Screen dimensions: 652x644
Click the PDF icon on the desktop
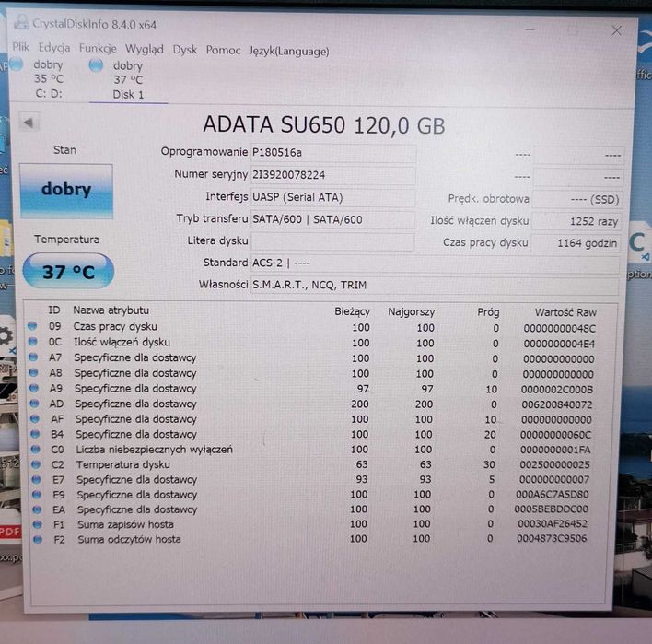[10, 532]
